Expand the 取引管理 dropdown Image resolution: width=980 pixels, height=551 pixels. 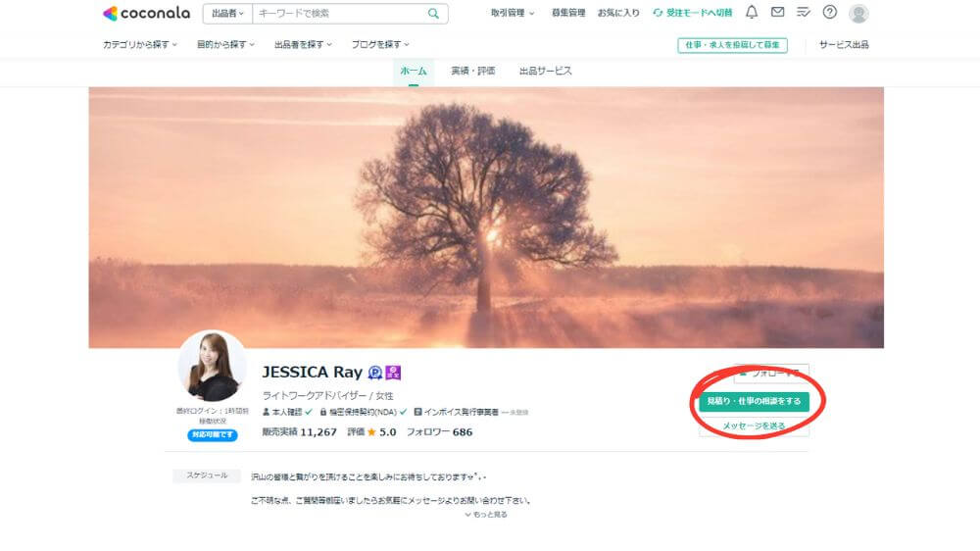(x=513, y=13)
